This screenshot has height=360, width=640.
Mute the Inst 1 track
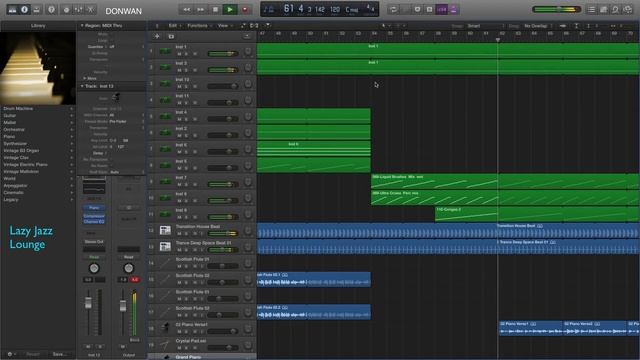[x=179, y=54]
